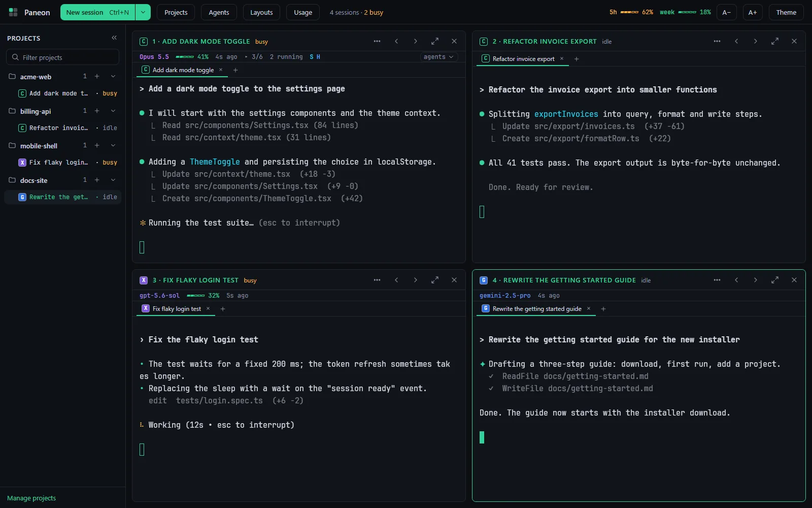Click the week usage meter

click(x=685, y=12)
